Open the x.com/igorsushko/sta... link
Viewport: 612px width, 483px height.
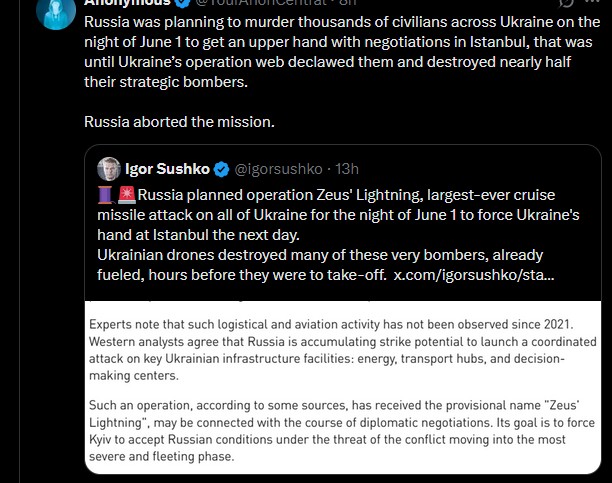pos(473,275)
